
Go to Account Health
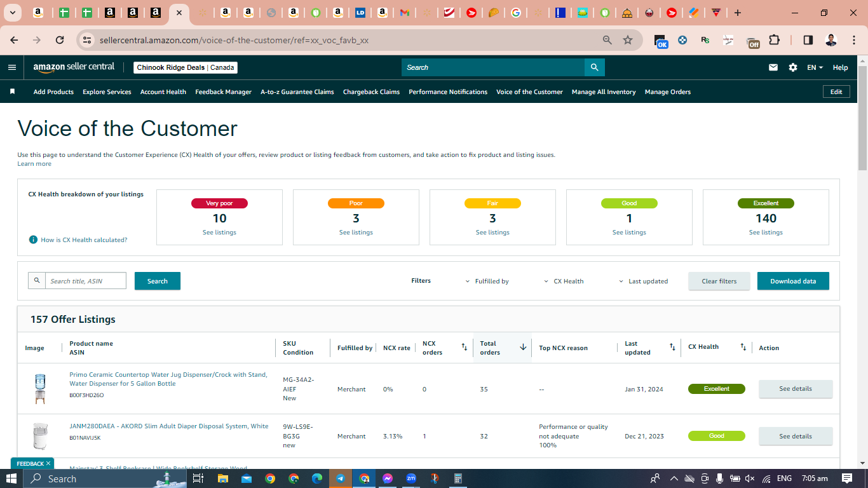(x=163, y=91)
